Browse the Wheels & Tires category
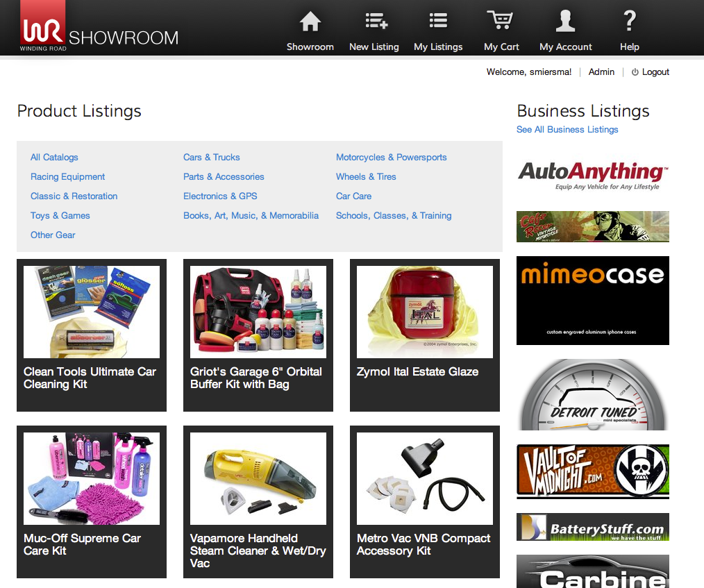Image resolution: width=704 pixels, height=588 pixels. 366,177
